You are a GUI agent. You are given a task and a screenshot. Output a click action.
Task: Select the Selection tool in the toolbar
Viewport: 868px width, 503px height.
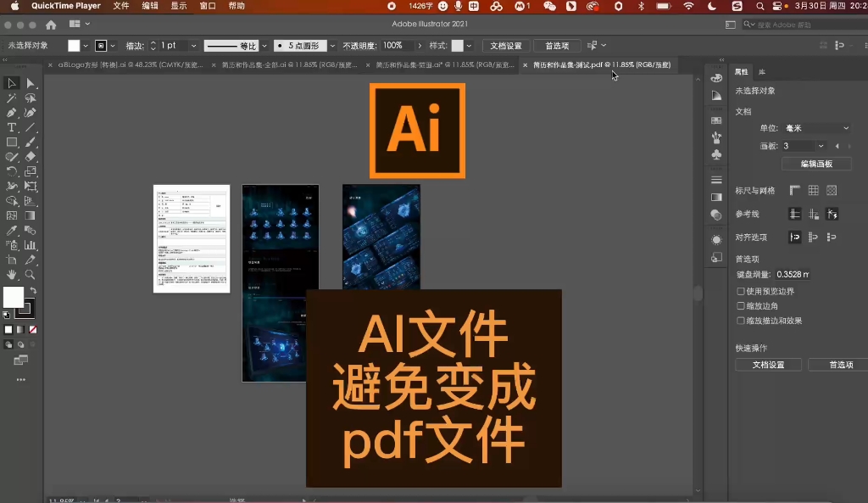pos(12,83)
